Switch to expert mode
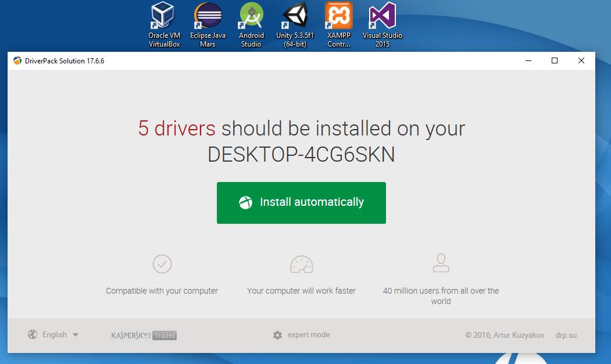611x364 pixels. 308,335
